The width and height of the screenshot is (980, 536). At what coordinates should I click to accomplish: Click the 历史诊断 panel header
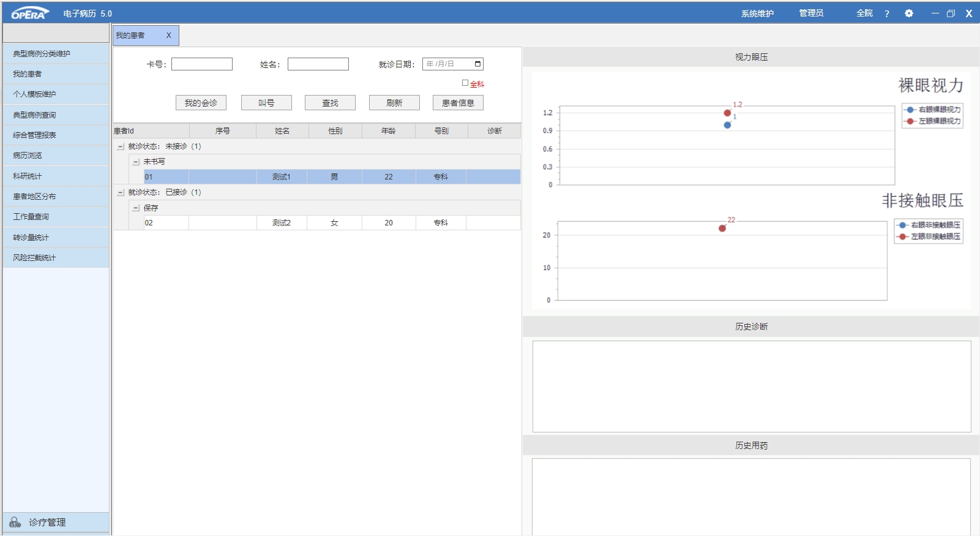751,327
